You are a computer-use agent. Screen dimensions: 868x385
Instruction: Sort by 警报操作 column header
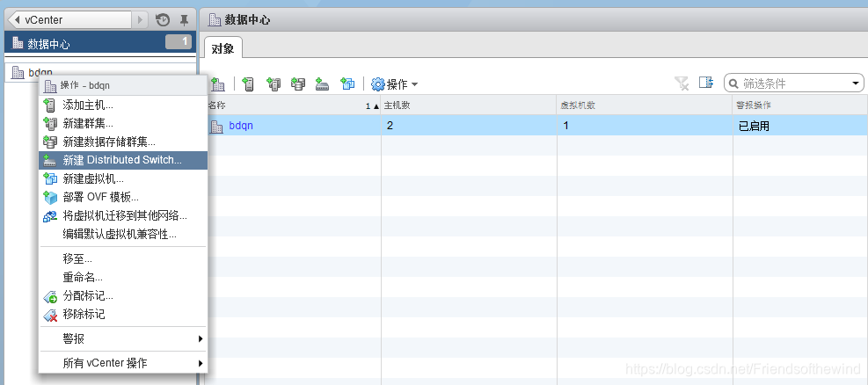coord(800,105)
